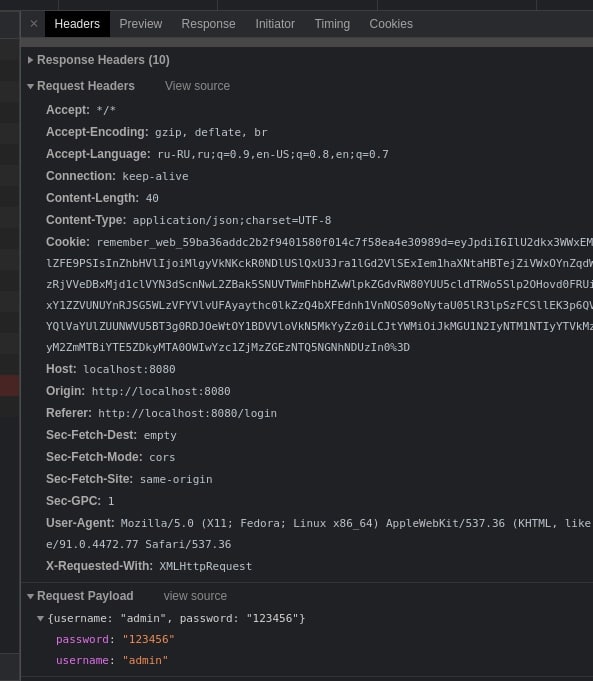Viewport: 593px width, 681px height.
Task: Click the Cookie header name
Action: [x=68, y=242]
